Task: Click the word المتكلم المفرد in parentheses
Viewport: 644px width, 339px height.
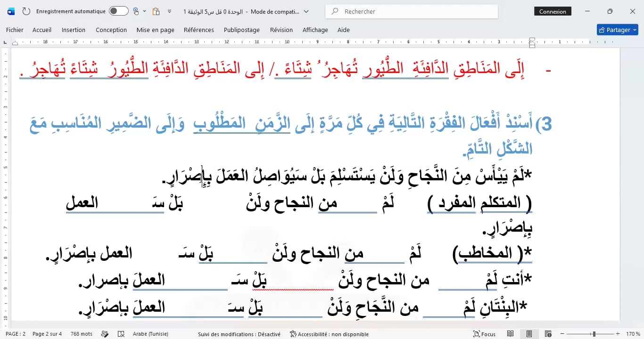Action: point(480,203)
